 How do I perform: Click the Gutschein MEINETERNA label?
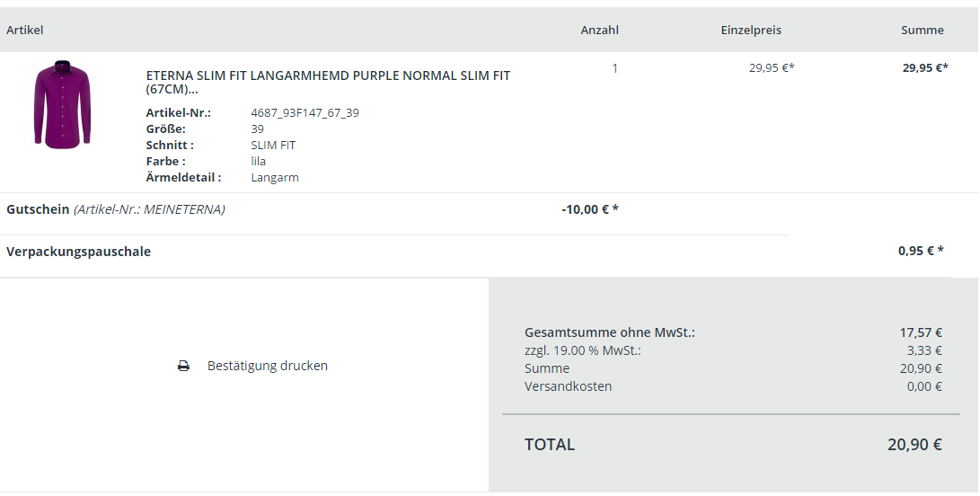point(115,209)
